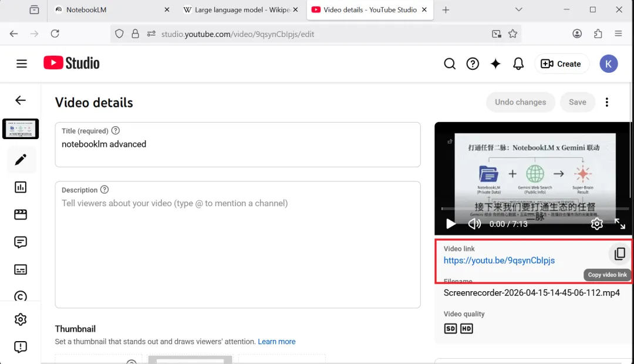
Task: Mute the video preview volume
Action: (x=474, y=224)
